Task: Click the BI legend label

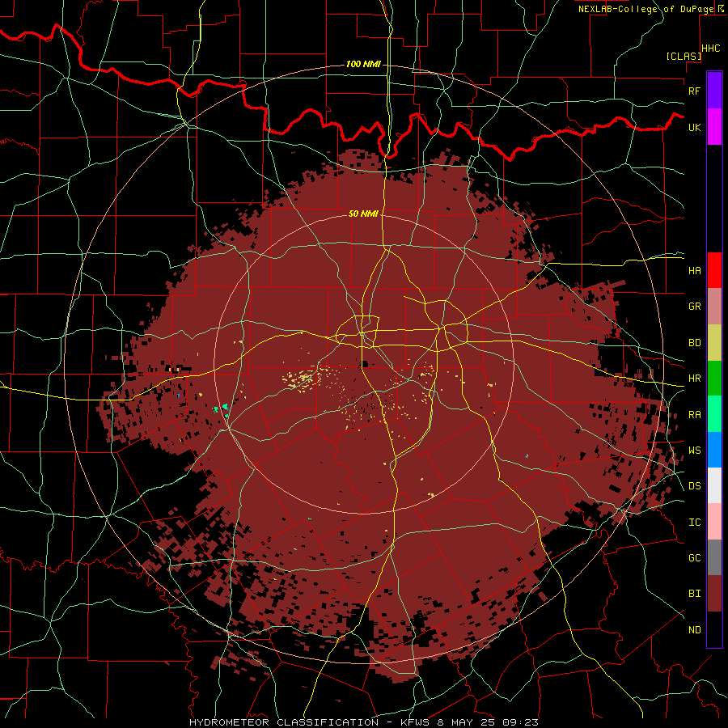Action: [695, 594]
